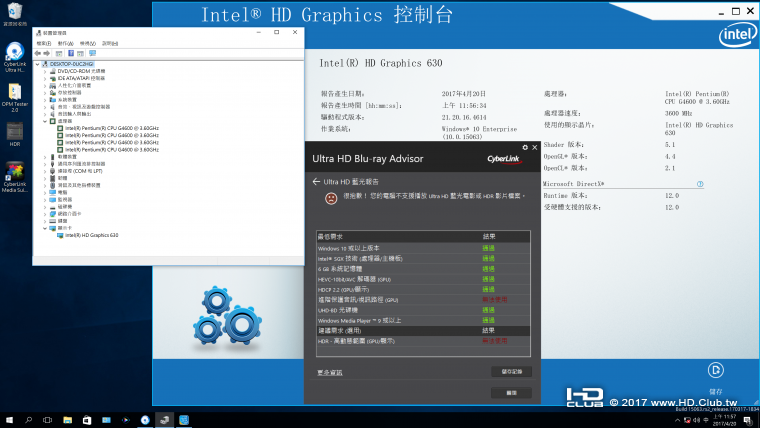Click the UHD-BD optical drive requirement row
Viewport: 760px width, 428px height.
coord(423,310)
